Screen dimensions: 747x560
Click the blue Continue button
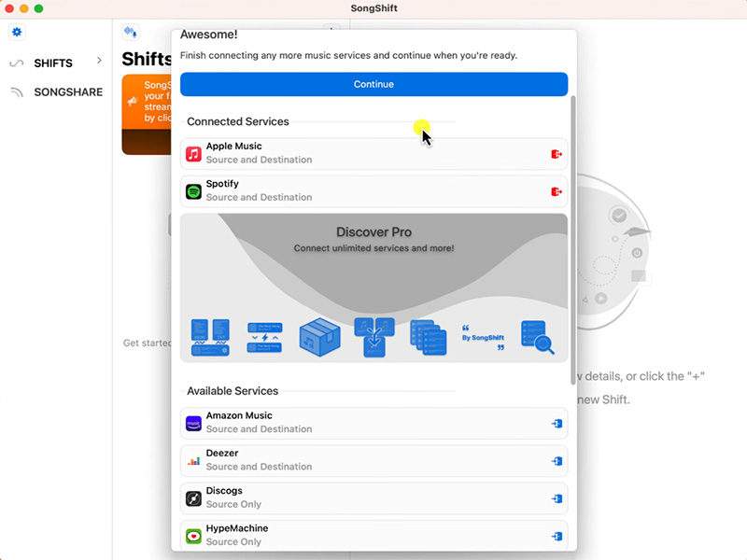tap(374, 84)
